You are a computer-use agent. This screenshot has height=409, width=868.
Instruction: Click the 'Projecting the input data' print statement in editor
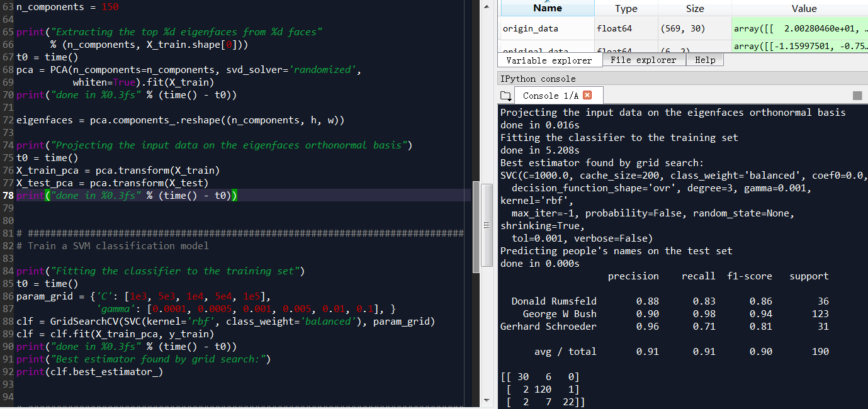[214, 145]
